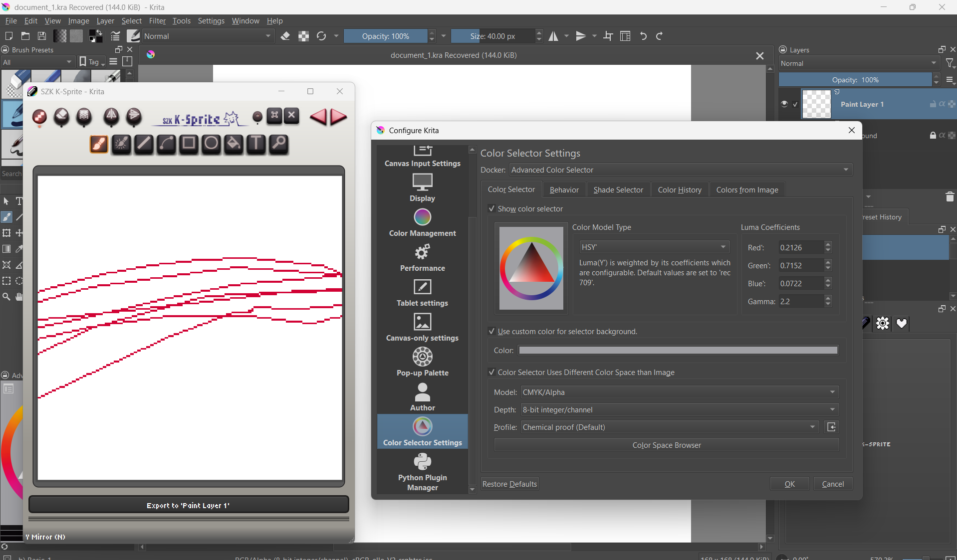Select the freehand brush tool in SZK K-Sprite

coord(99,144)
